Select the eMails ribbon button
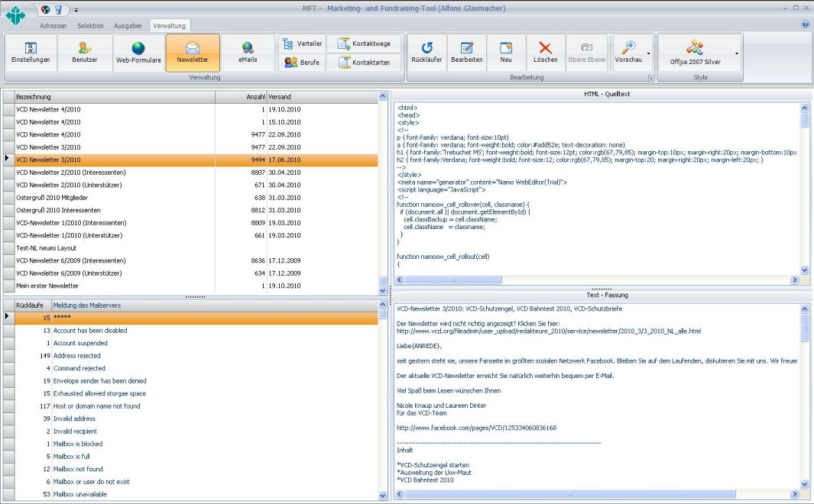This screenshot has height=504, width=814. pos(247,53)
